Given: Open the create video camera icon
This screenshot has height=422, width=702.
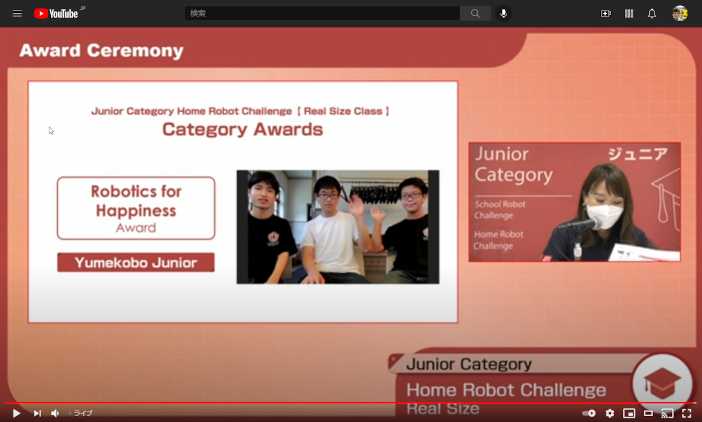Looking at the screenshot, I should [x=605, y=13].
